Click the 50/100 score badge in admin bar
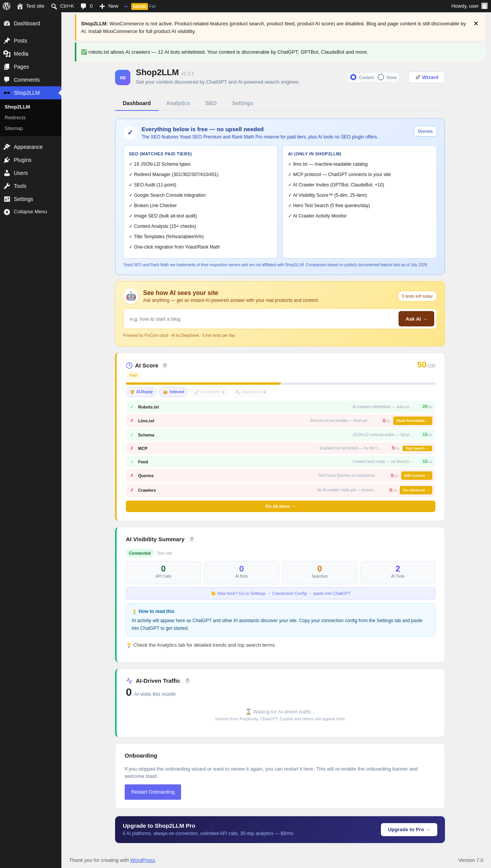 click(139, 7)
